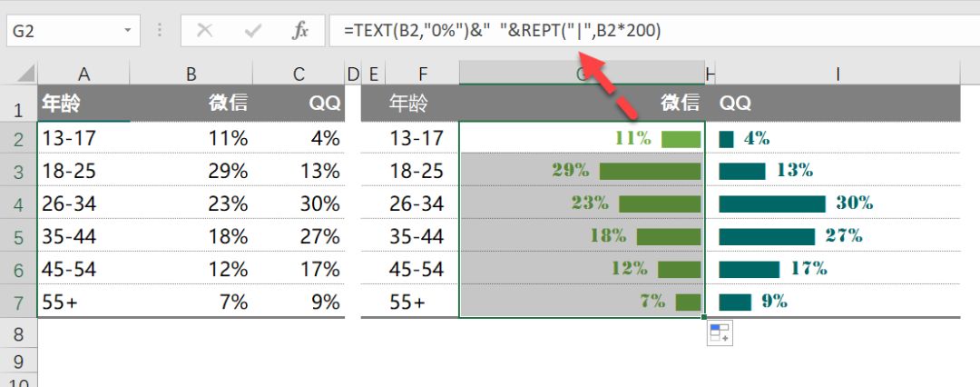The height and width of the screenshot is (387, 980).
Task: Select cell F7 containing 55+
Action: click(423, 302)
